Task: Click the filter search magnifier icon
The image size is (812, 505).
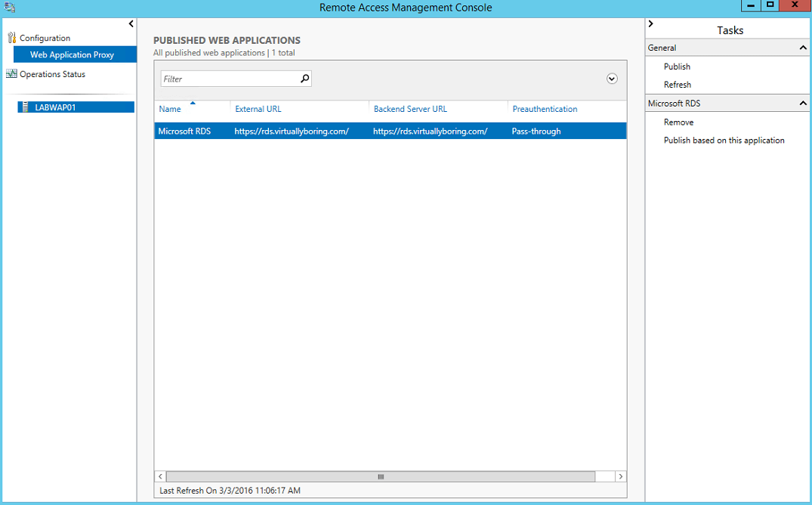Action: point(304,79)
